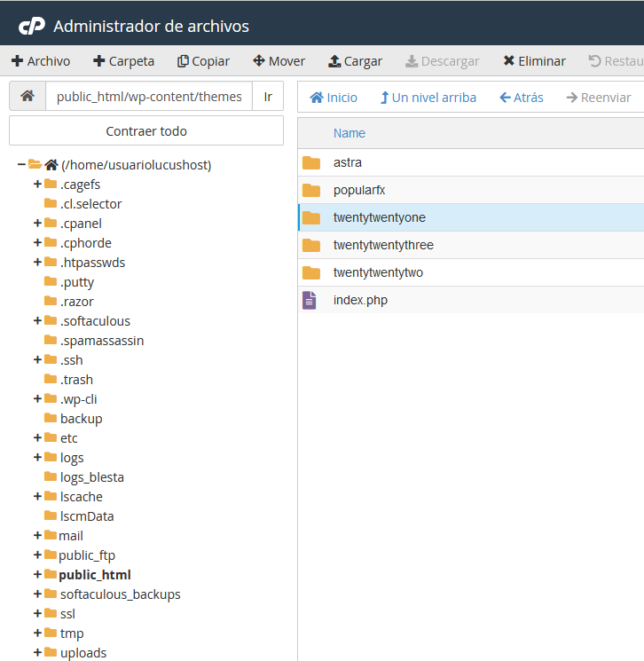
Task: Navigate back with Atrás
Action: [522, 98]
